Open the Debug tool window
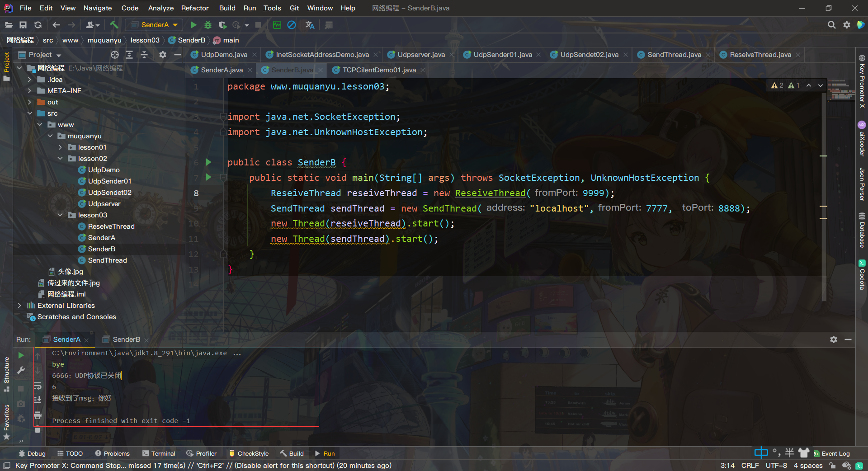 (x=32, y=453)
